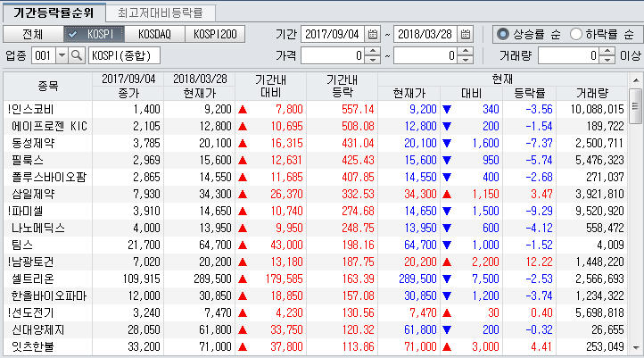Select the 삼일제약 stock row
The image size is (644, 358).
click(x=316, y=194)
